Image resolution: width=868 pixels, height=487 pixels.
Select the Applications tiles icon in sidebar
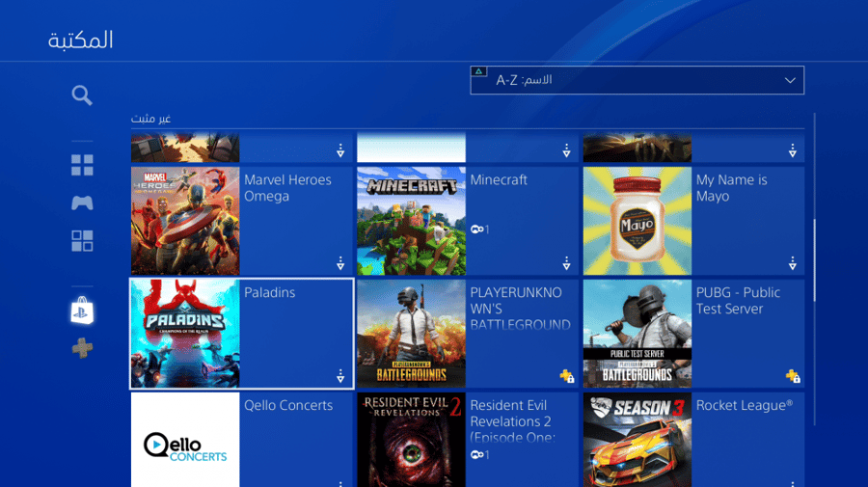pyautogui.click(x=82, y=241)
